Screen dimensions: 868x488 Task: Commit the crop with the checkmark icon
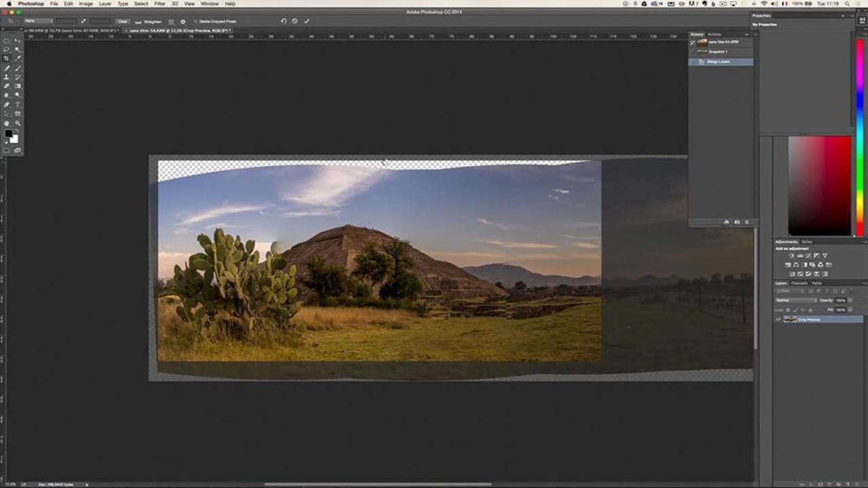[307, 21]
